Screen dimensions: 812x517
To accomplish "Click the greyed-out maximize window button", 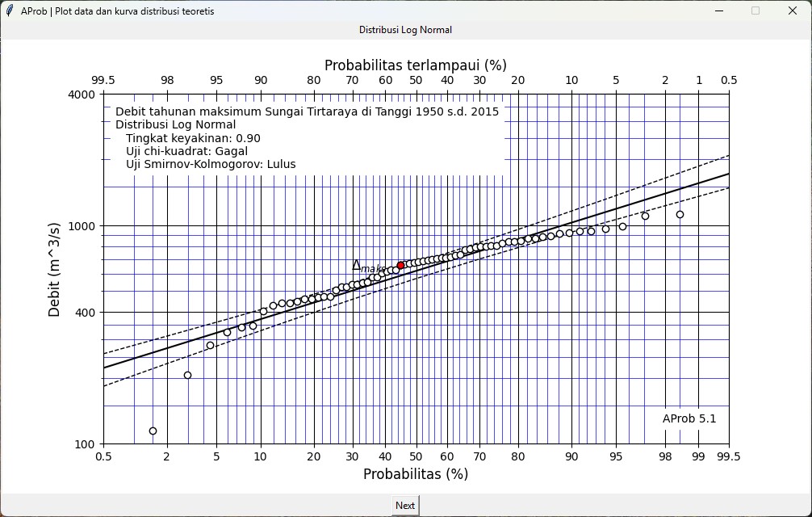I will pyautogui.click(x=755, y=11).
